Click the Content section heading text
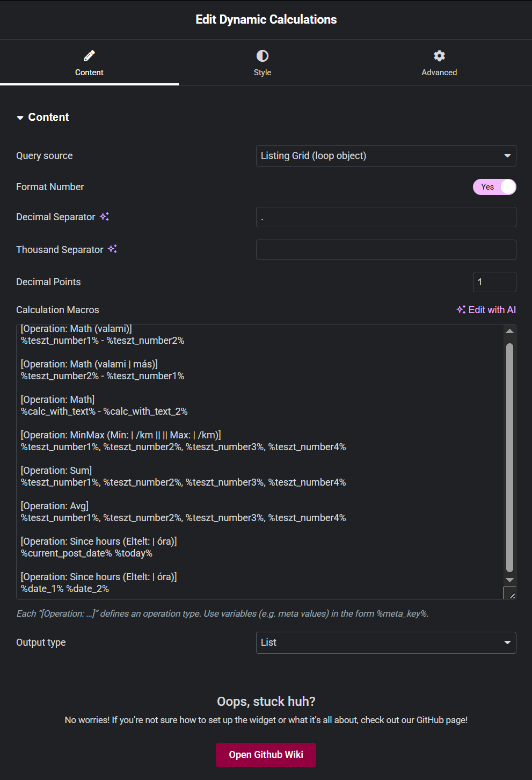 click(x=48, y=117)
